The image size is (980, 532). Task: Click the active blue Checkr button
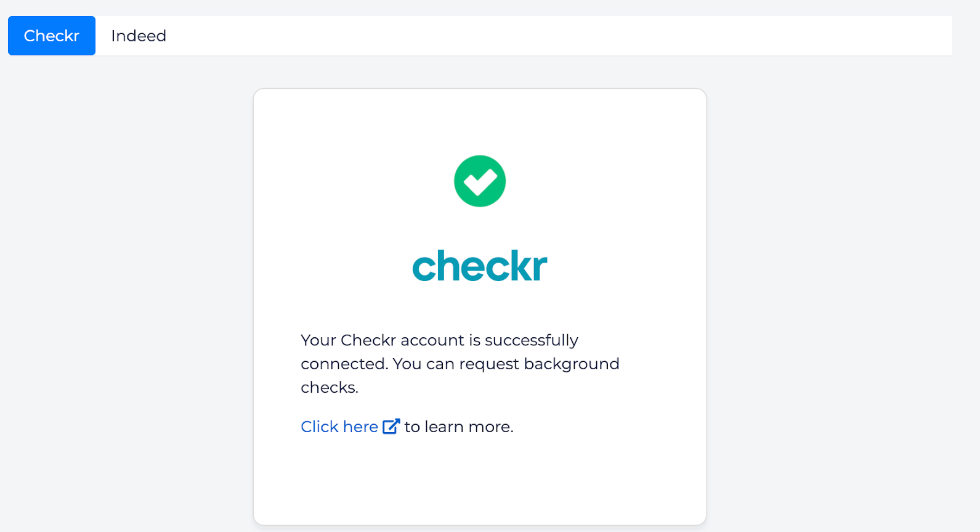[51, 35]
